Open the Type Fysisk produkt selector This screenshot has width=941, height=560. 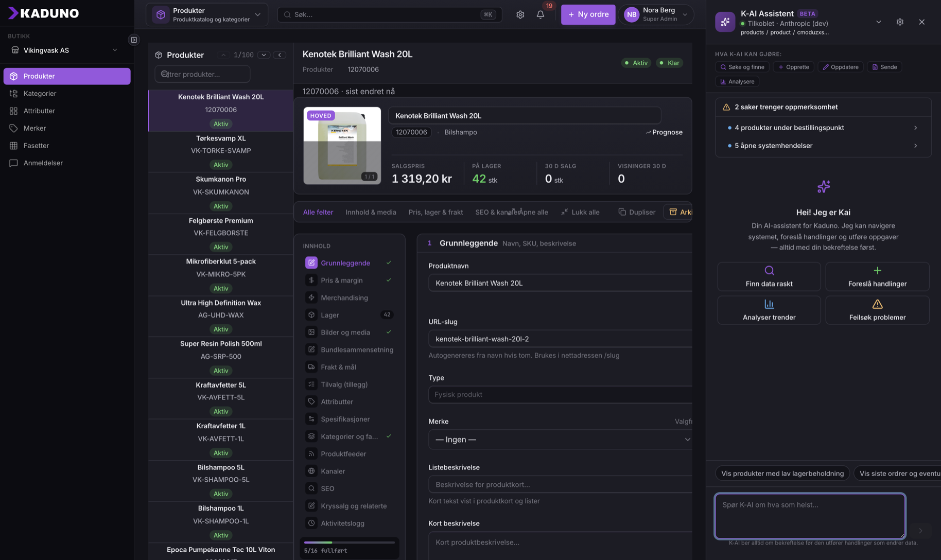tap(560, 395)
